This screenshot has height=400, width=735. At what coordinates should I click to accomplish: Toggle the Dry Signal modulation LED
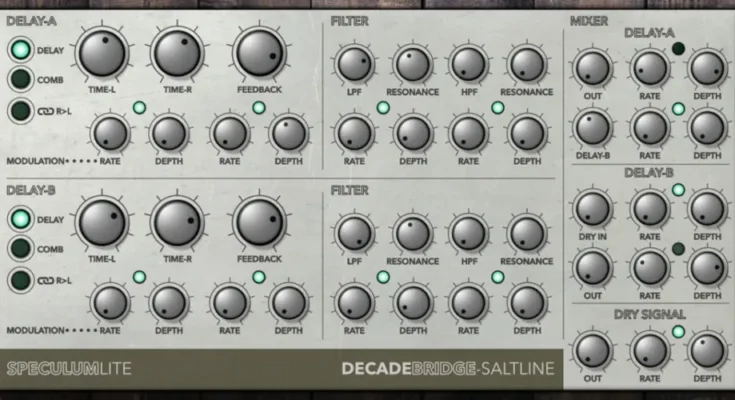678,331
